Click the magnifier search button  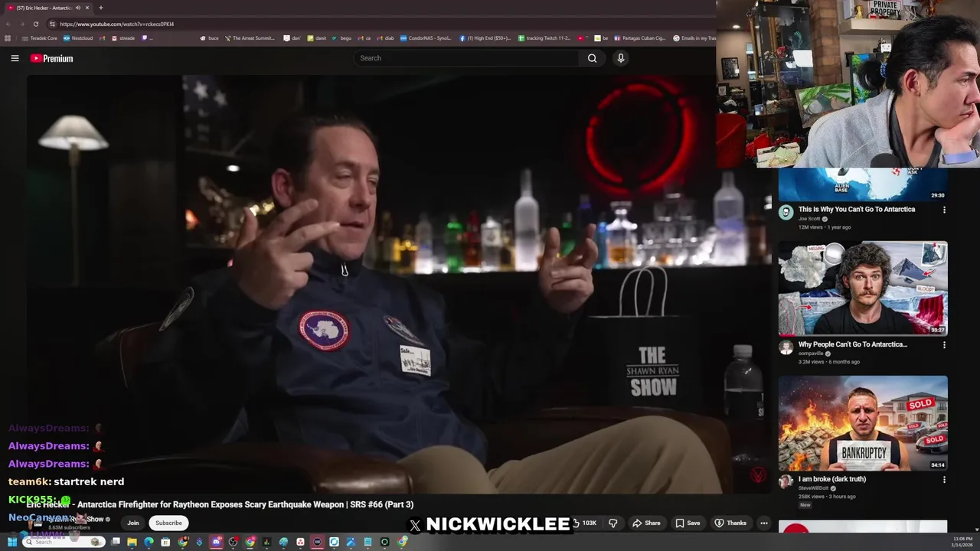click(592, 58)
